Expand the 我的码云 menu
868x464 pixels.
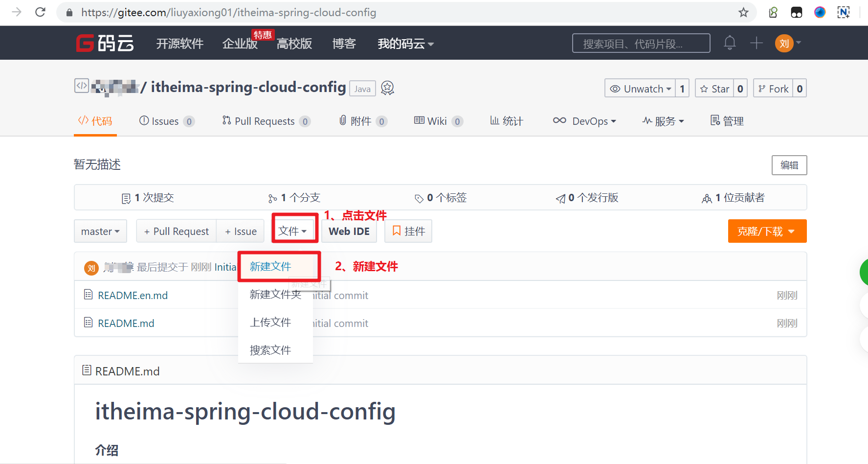click(405, 44)
